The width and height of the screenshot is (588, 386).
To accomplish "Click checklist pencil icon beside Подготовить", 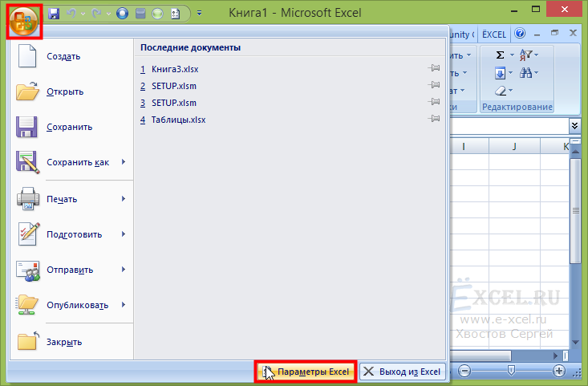I will click(29, 234).
